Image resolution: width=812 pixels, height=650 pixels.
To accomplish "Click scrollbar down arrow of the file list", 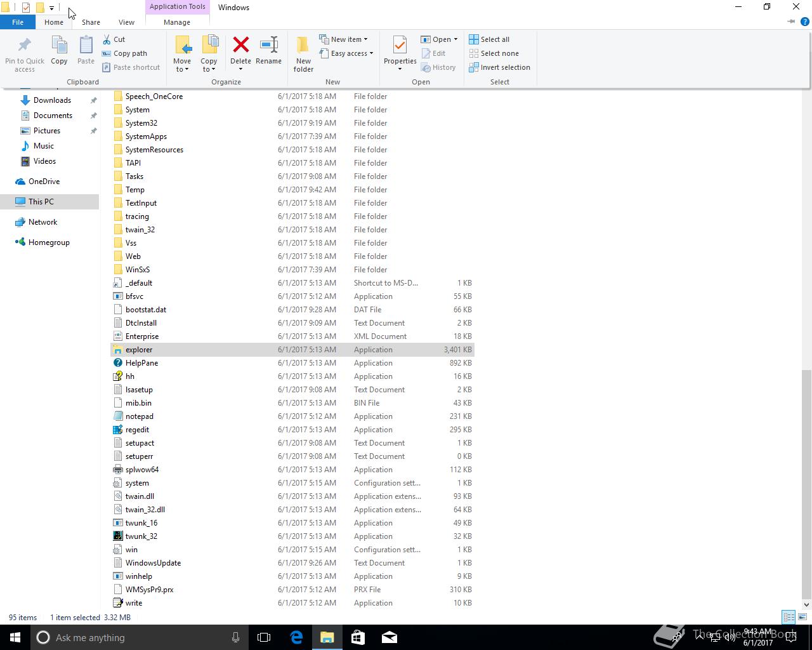I will point(806,604).
